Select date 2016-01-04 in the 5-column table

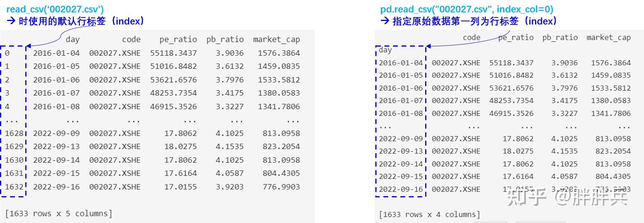click(56, 53)
